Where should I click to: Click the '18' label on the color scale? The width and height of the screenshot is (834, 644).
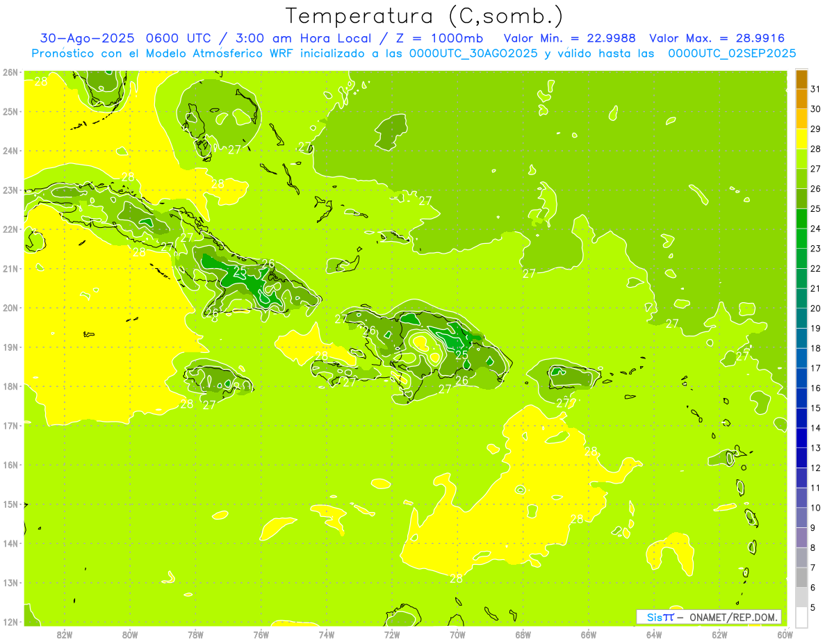coord(816,348)
